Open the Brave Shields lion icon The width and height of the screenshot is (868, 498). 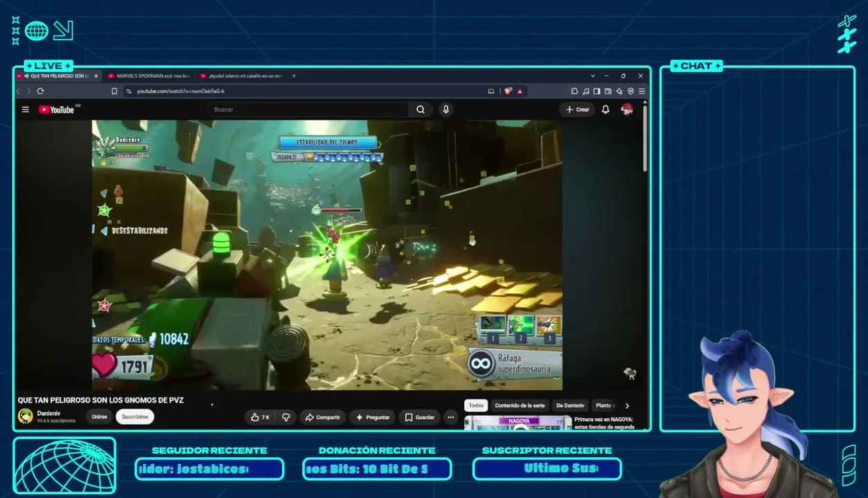tap(508, 91)
